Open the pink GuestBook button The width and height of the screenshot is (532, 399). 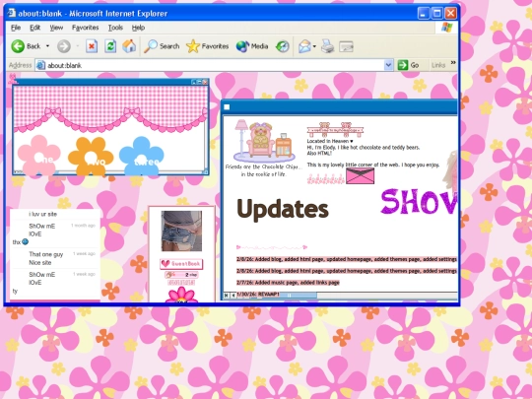click(181, 264)
